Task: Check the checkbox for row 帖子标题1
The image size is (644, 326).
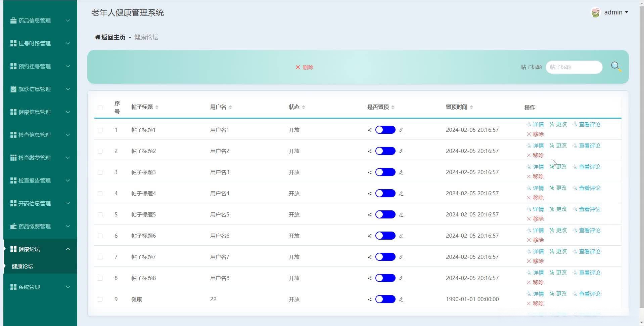Action: coord(100,130)
